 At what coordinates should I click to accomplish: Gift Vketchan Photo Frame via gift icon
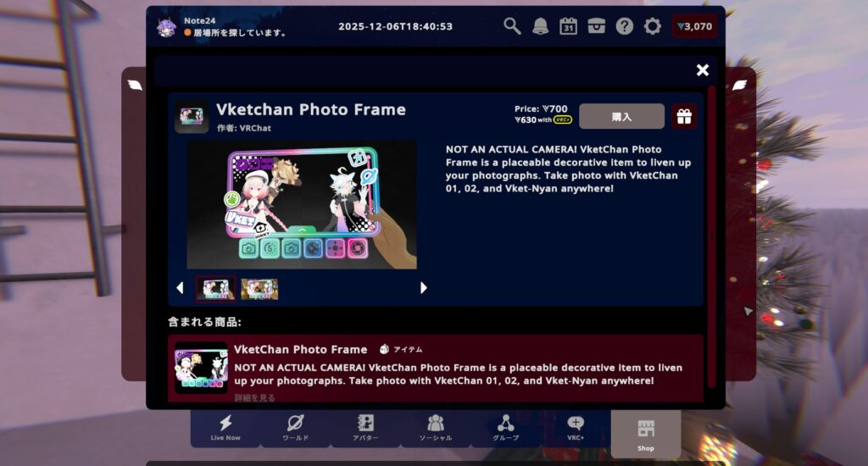tap(684, 116)
